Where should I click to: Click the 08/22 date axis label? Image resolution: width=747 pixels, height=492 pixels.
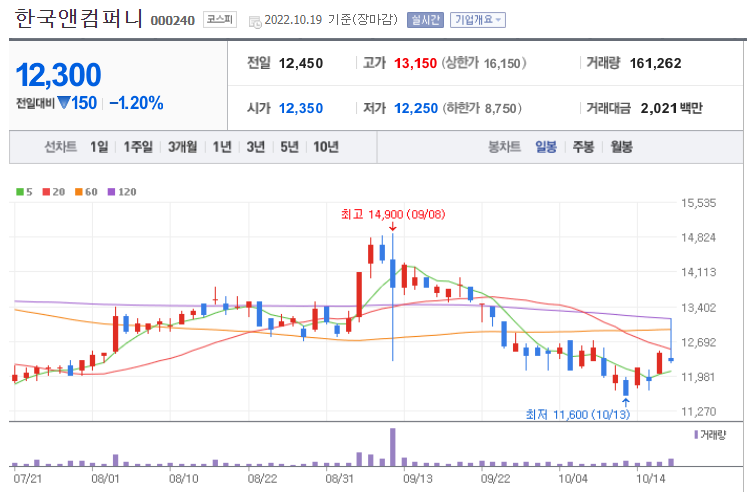262,478
